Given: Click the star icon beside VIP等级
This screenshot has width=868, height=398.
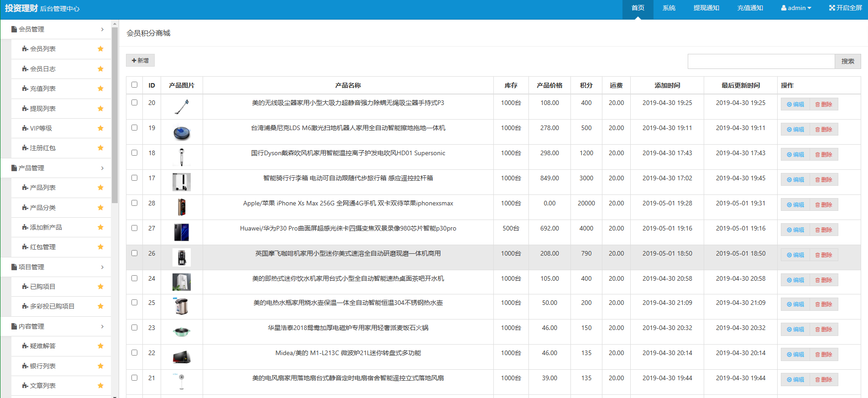Looking at the screenshot, I should 100,128.
